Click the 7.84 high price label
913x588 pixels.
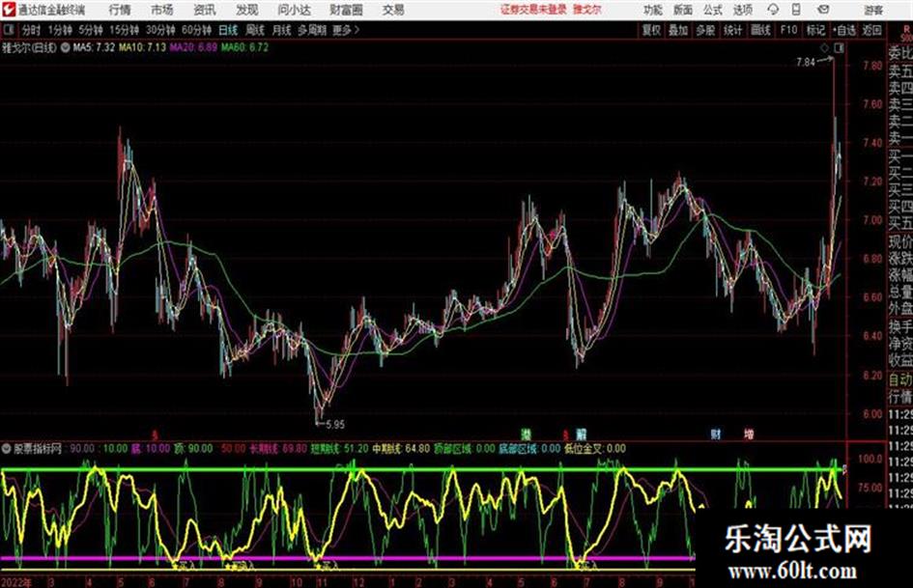point(806,63)
